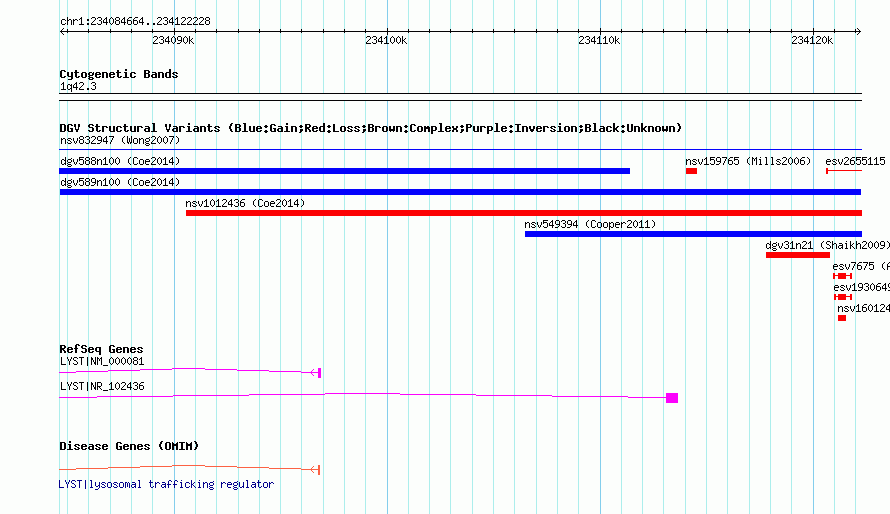Viewport: 890px width, 514px height.
Task: Select the nsv549394 blue gain bar
Action: pyautogui.click(x=693, y=234)
